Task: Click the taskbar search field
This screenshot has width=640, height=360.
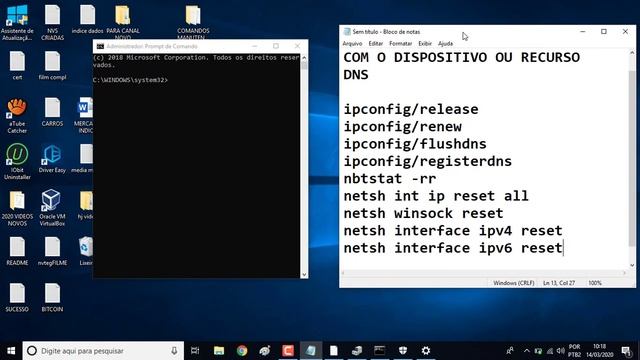Action: (x=103, y=351)
